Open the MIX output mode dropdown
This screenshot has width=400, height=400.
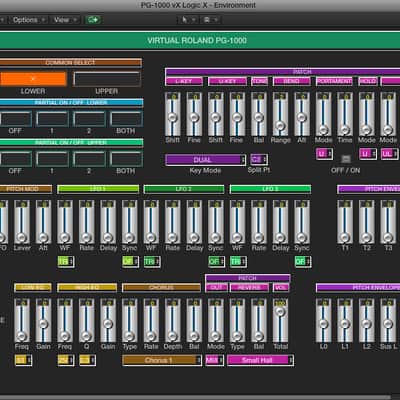(214, 360)
